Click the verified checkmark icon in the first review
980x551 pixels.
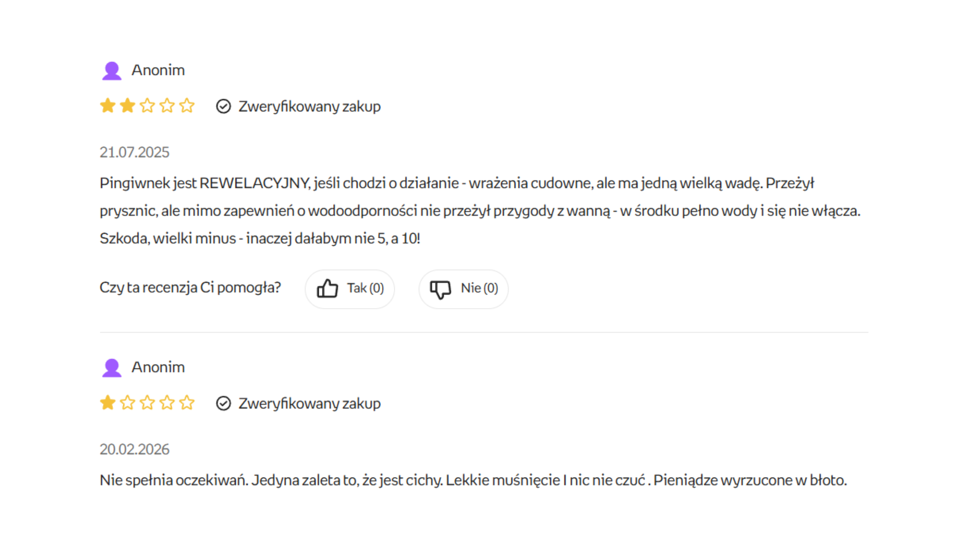(x=223, y=106)
